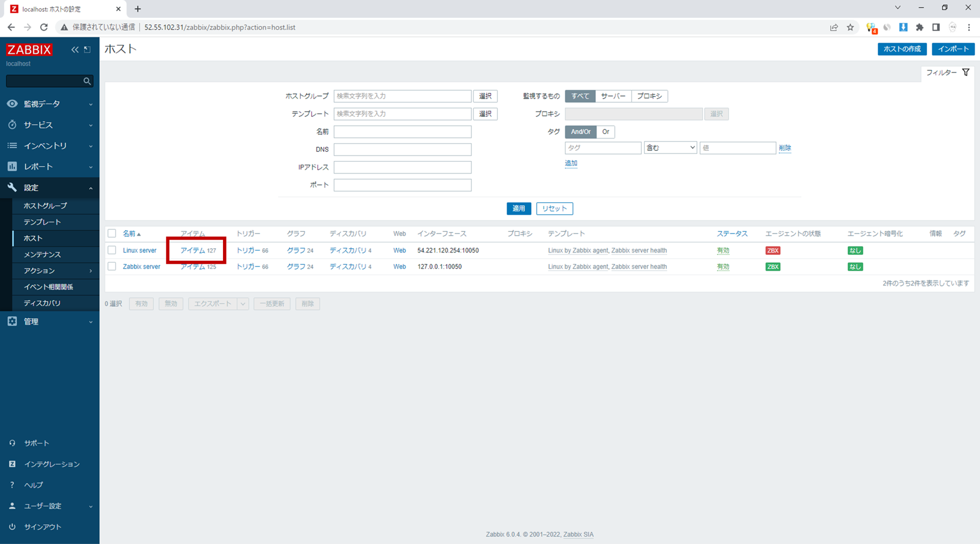Viewport: 980px width, 544px height.
Task: Click the sidebar hide/kiosk icon
Action: (x=87, y=49)
